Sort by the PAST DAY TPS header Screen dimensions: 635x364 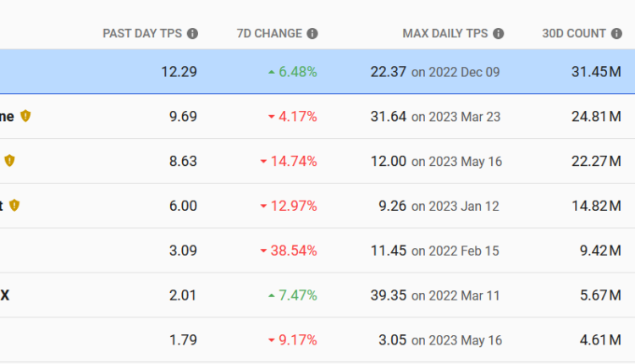pos(143,34)
